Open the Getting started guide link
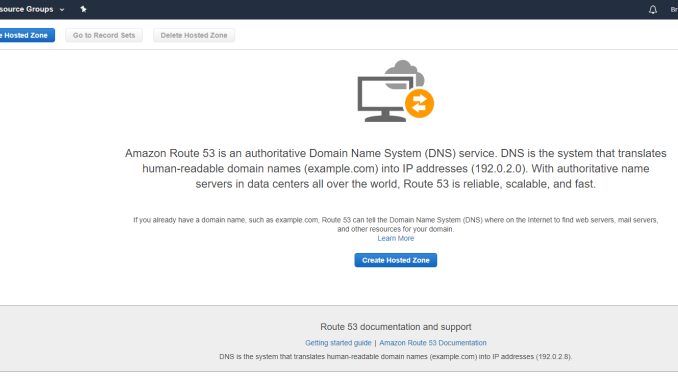 (338, 343)
